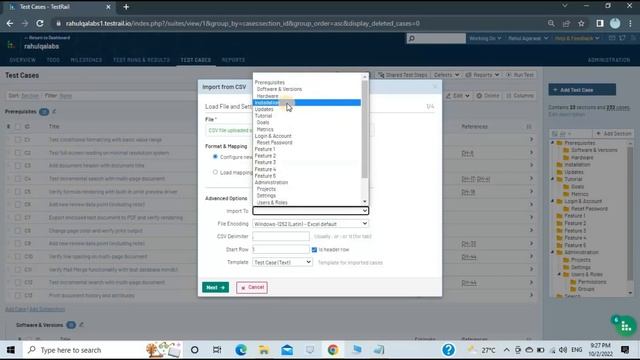640x360 pixels.
Task: Click the Next button
Action: 216,287
